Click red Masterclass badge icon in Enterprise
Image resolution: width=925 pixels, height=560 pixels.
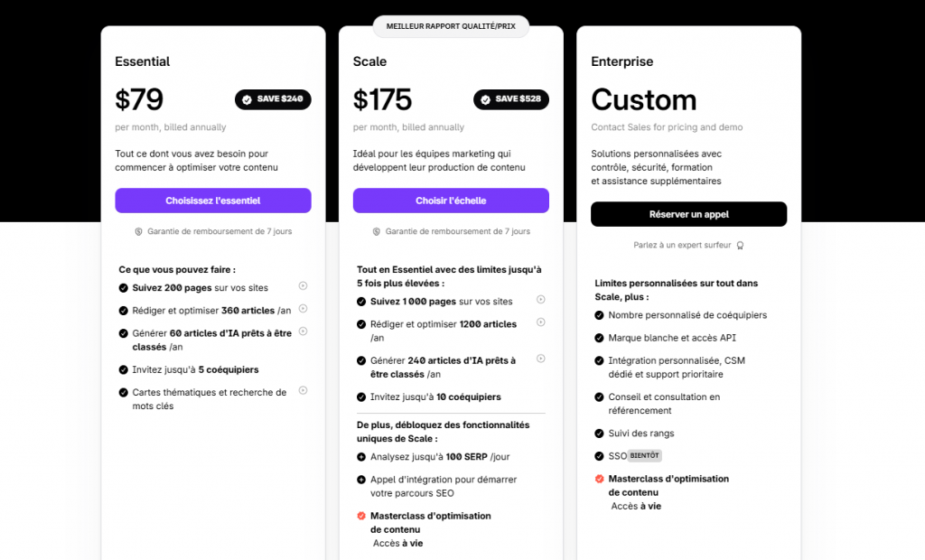coord(600,479)
